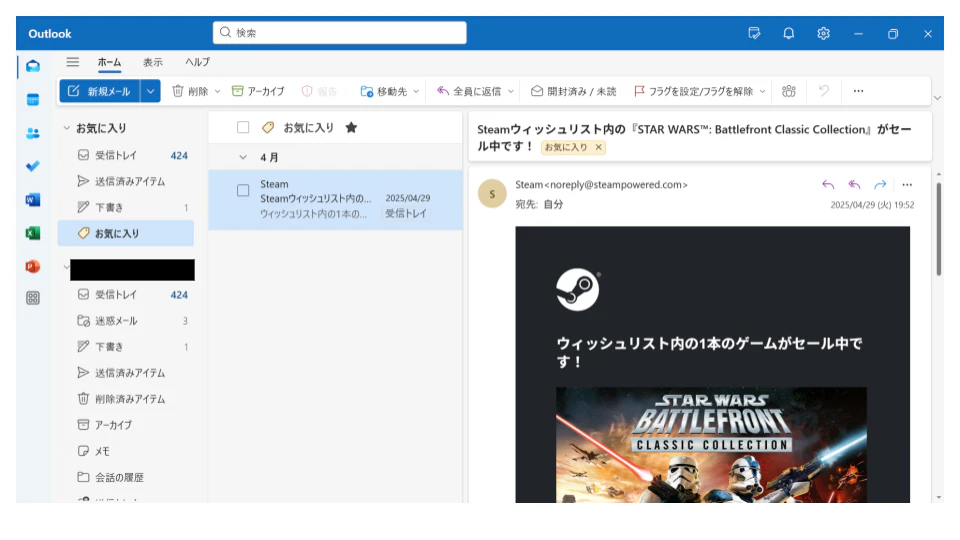Tick the select-all checkbox in list header

pos(243,127)
